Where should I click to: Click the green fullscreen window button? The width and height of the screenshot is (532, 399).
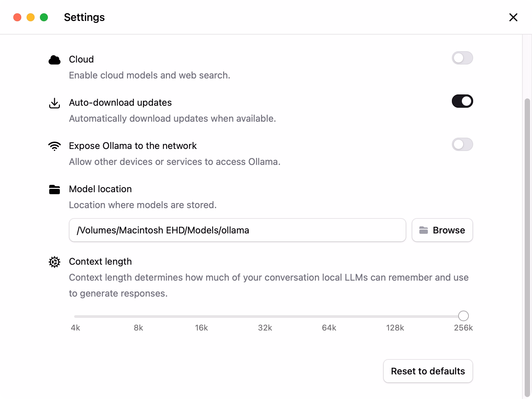point(44,17)
